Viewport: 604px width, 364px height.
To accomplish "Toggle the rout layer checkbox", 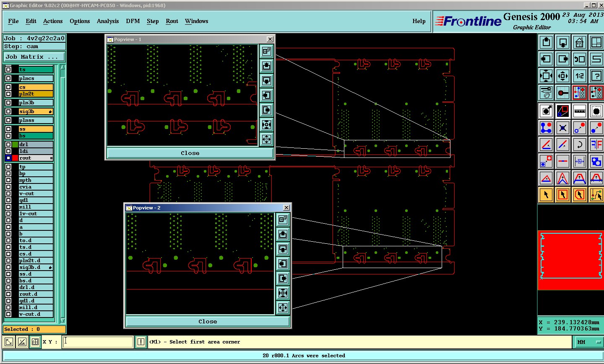I will 8,158.
